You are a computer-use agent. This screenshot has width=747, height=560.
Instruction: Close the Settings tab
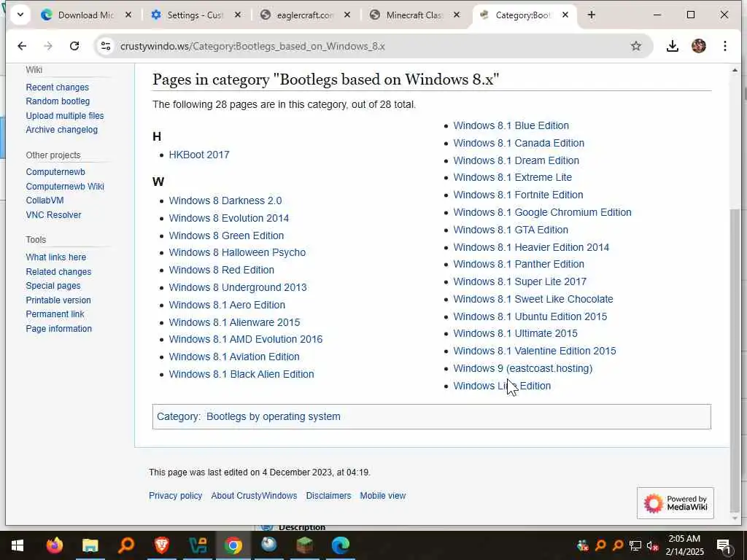pyautogui.click(x=238, y=15)
